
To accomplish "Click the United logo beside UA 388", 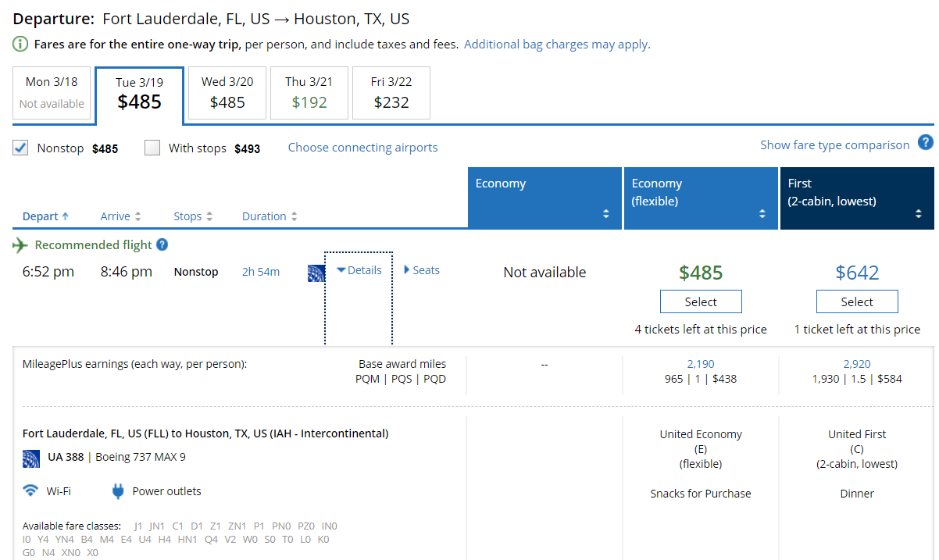I will pos(31,458).
